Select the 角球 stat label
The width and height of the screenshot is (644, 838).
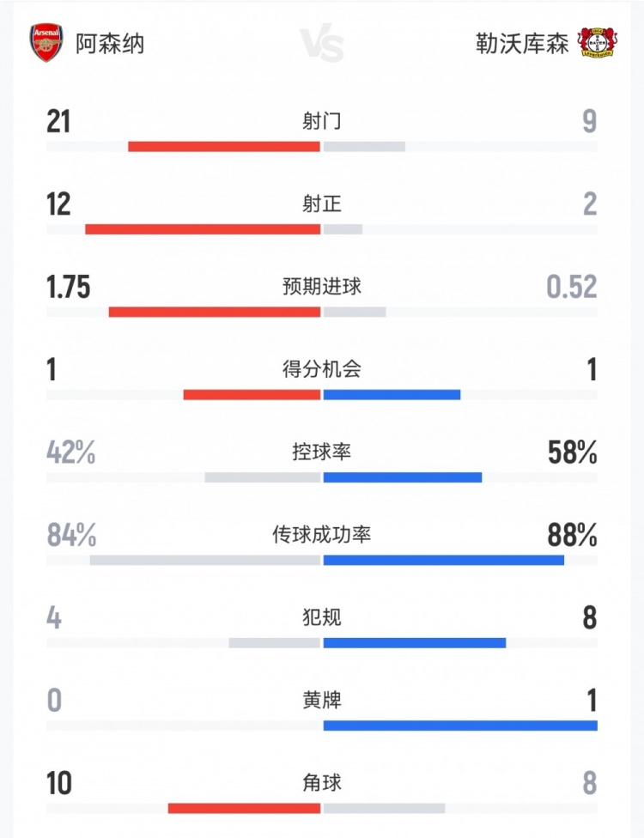tap(322, 783)
